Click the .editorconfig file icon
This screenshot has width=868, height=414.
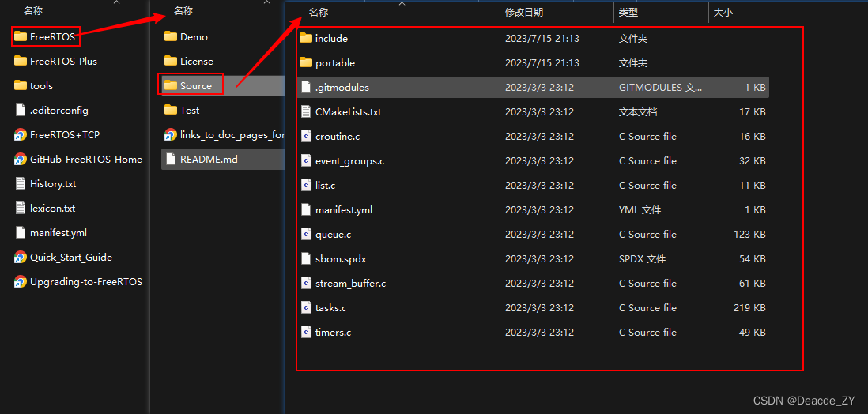[x=21, y=110]
